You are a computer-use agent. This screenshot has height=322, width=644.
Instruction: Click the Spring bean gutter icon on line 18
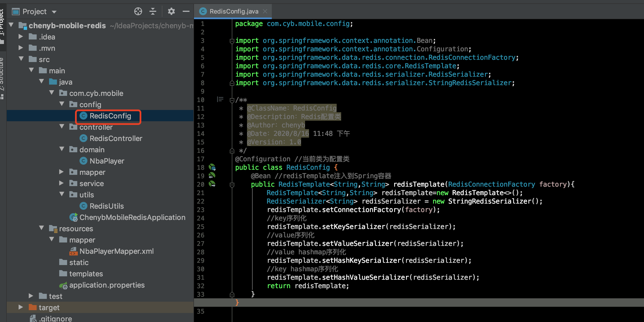[212, 167]
